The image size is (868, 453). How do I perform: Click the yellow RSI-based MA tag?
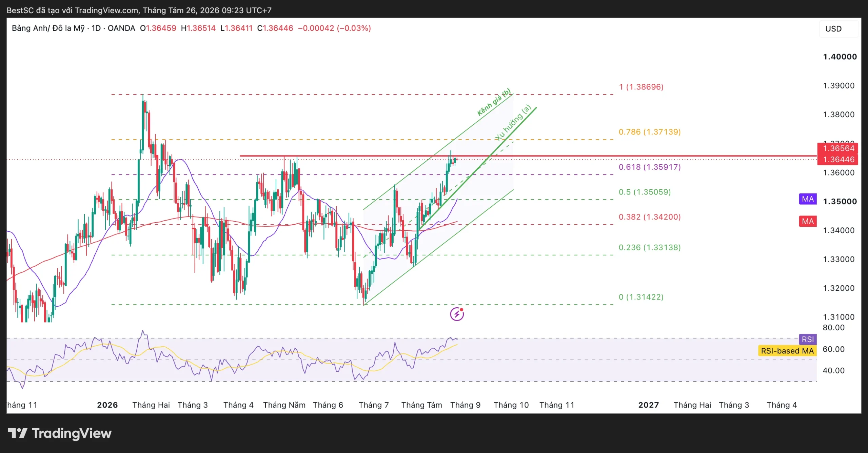pyautogui.click(x=787, y=351)
